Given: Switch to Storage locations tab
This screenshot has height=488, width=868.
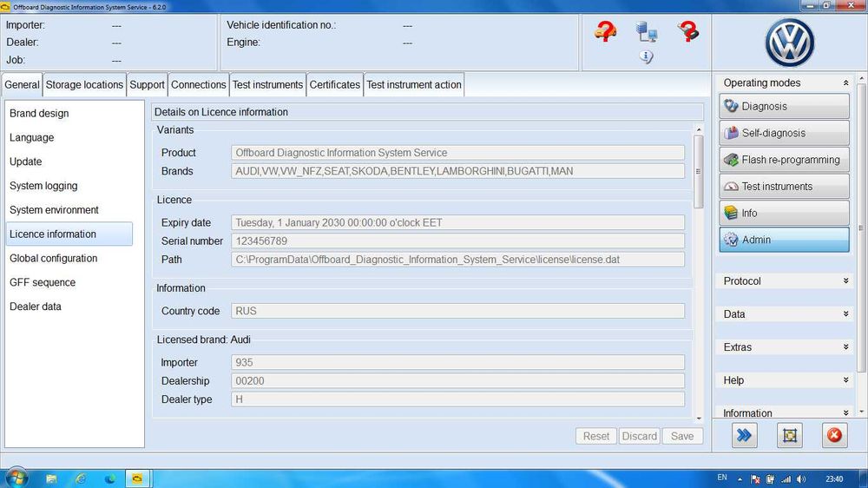Looking at the screenshot, I should 84,85.
